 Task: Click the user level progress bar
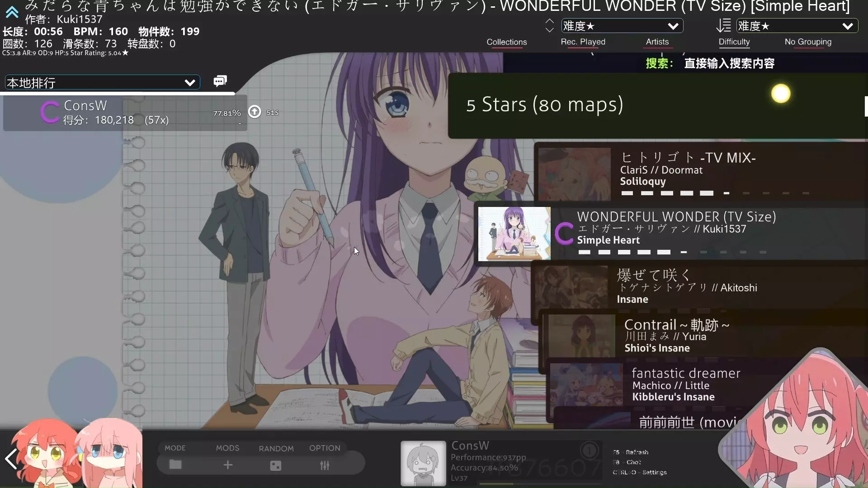point(540,483)
